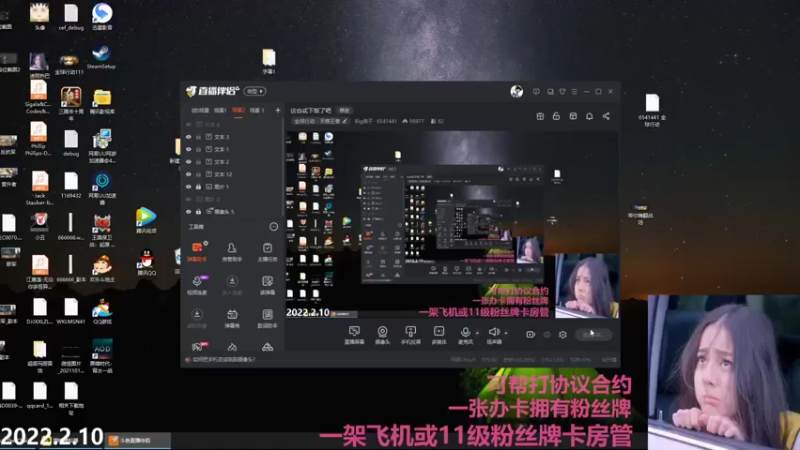The width and height of the screenshot is (800, 450).
Task: Hide the 摄像头 5 layer with its eye
Action: [189, 211]
